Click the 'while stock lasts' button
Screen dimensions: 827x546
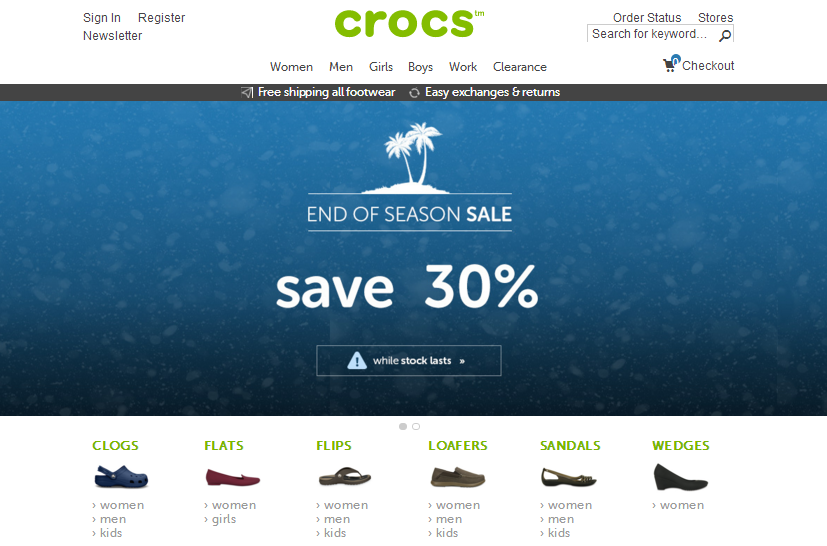[409, 361]
